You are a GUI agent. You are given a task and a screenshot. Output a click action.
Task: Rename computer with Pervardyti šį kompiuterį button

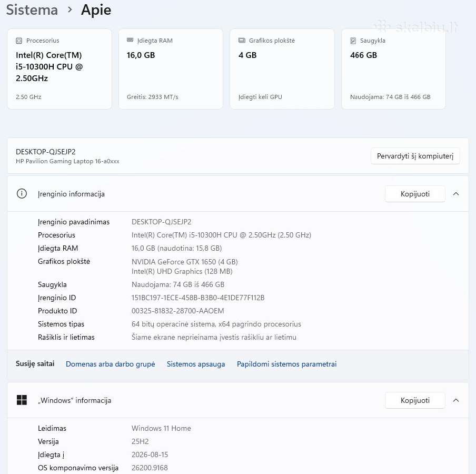click(415, 156)
